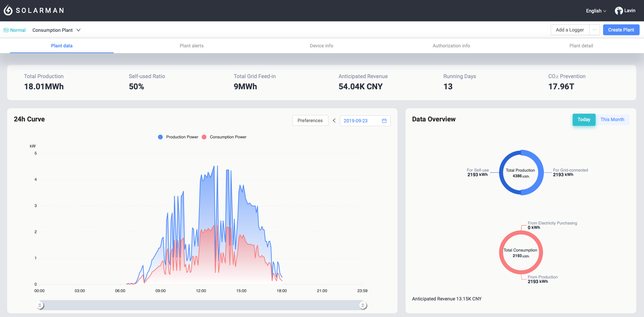The height and width of the screenshot is (317, 644).
Task: Click the Solarman logo icon
Action: point(8,10)
